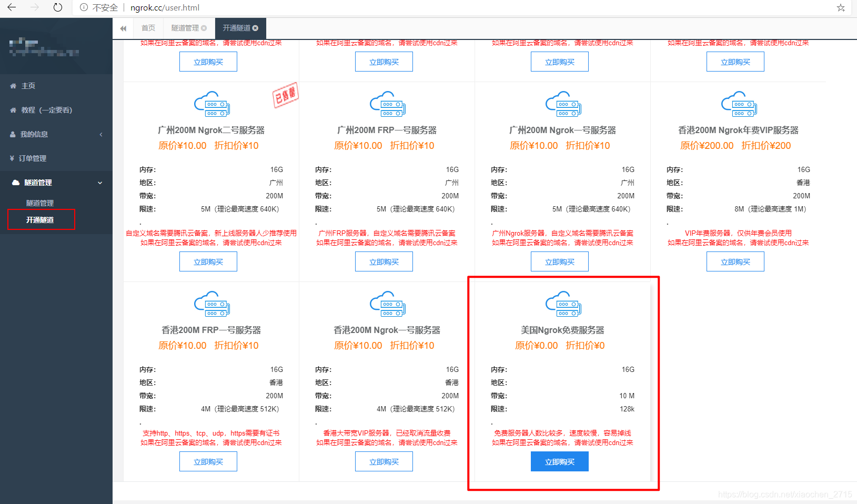The width and height of the screenshot is (857, 504).
Task: Expand 我的信息 sidebar menu
Action: tap(56, 134)
